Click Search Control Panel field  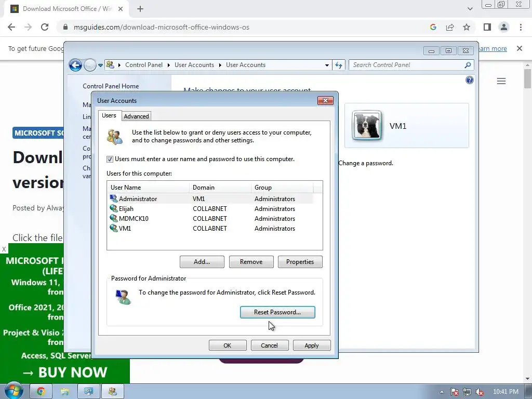[407, 65]
